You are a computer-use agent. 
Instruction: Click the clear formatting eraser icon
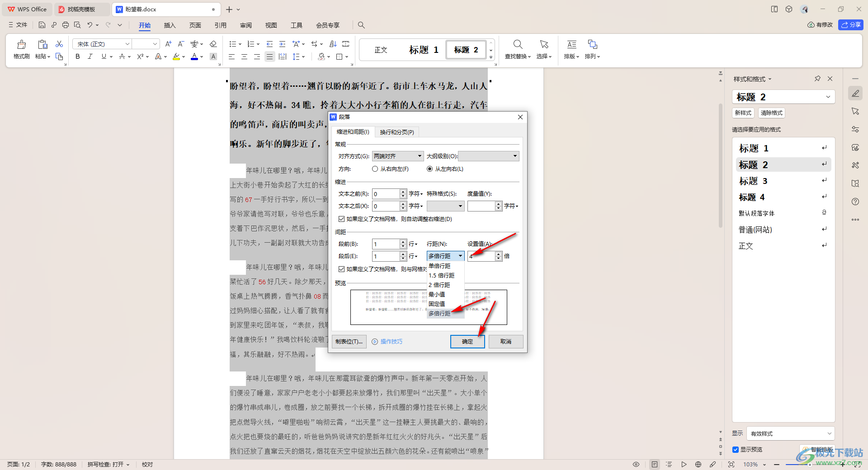point(213,44)
